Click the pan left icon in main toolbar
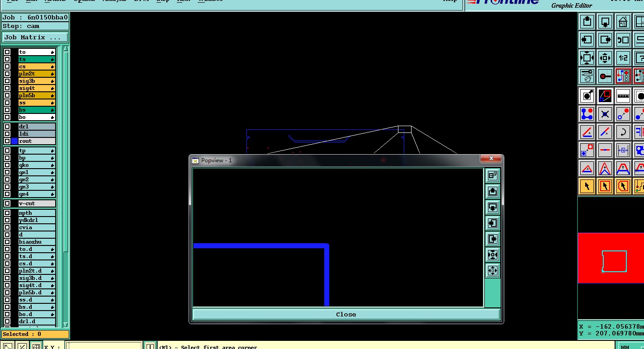644x349 pixels. (x=587, y=39)
